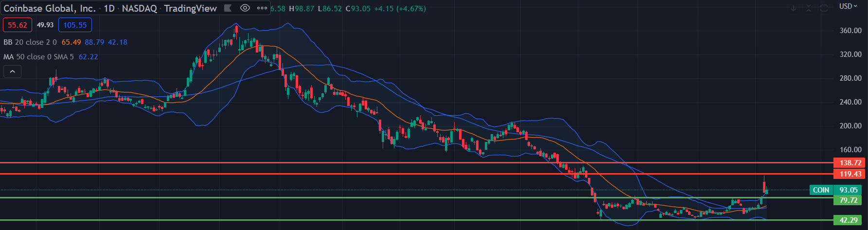This screenshot has width=868, height=230.
Task: Click the 88.79 BB upper value
Action: 94,42
